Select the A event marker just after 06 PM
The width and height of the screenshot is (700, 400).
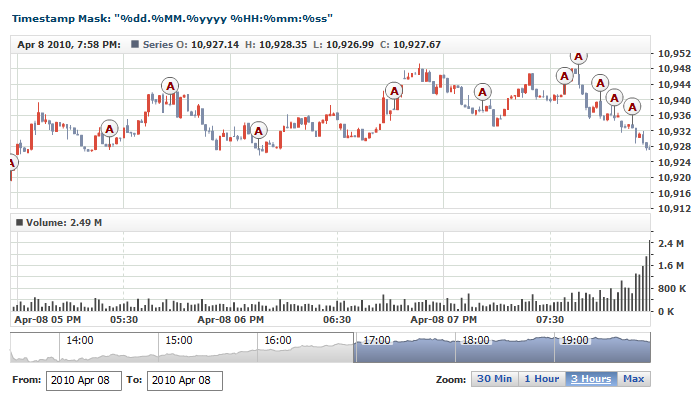coord(259,131)
